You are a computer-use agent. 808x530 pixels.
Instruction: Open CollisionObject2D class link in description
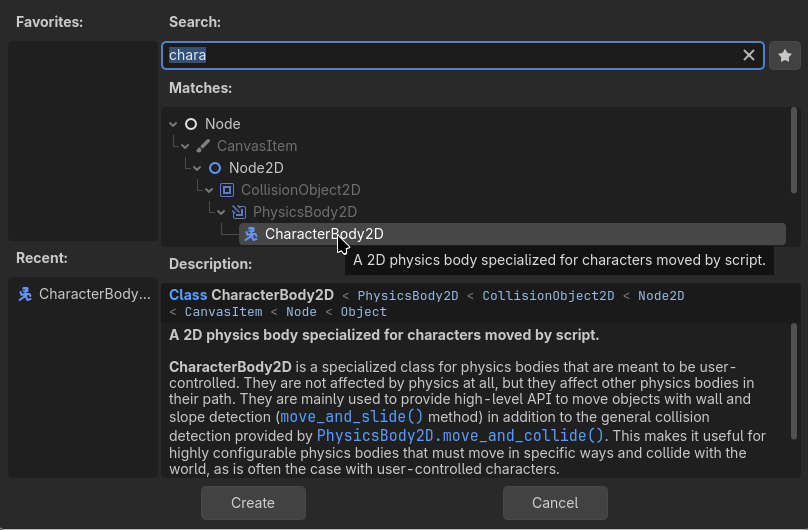click(x=548, y=296)
